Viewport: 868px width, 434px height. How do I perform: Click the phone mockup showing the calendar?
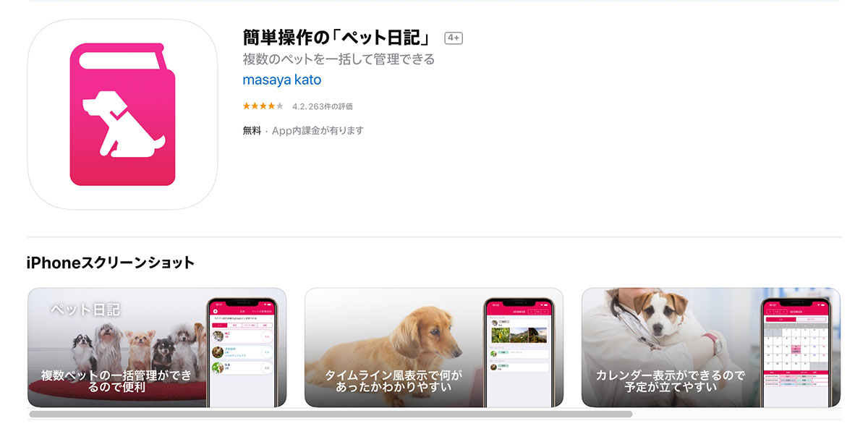click(x=796, y=352)
